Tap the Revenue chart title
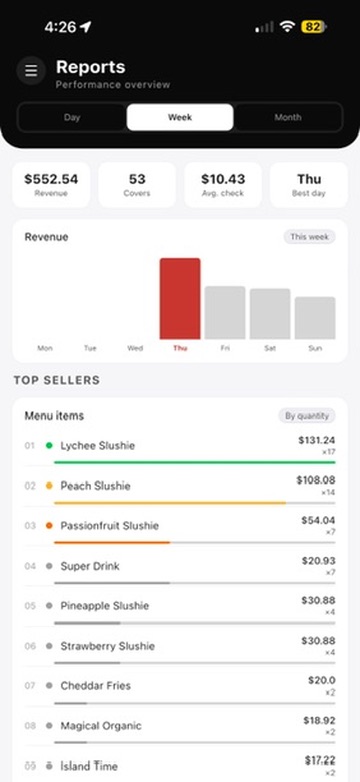Image resolution: width=360 pixels, height=782 pixels. click(x=46, y=237)
